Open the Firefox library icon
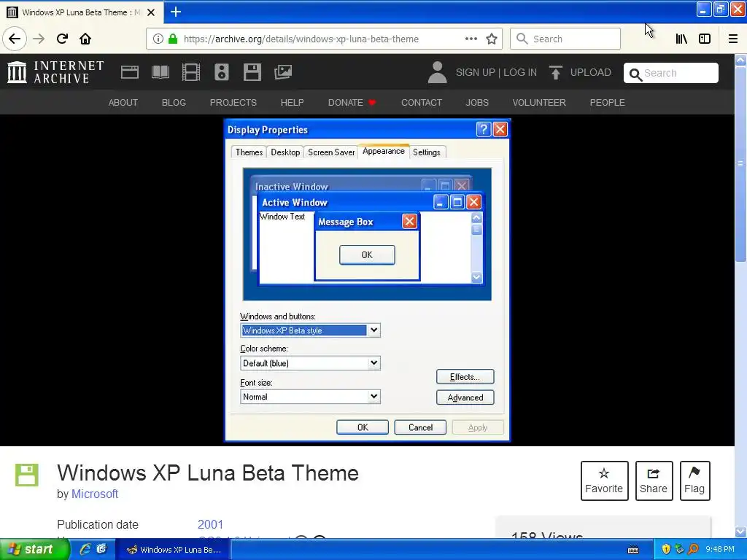This screenshot has width=747, height=560. pyautogui.click(x=681, y=39)
